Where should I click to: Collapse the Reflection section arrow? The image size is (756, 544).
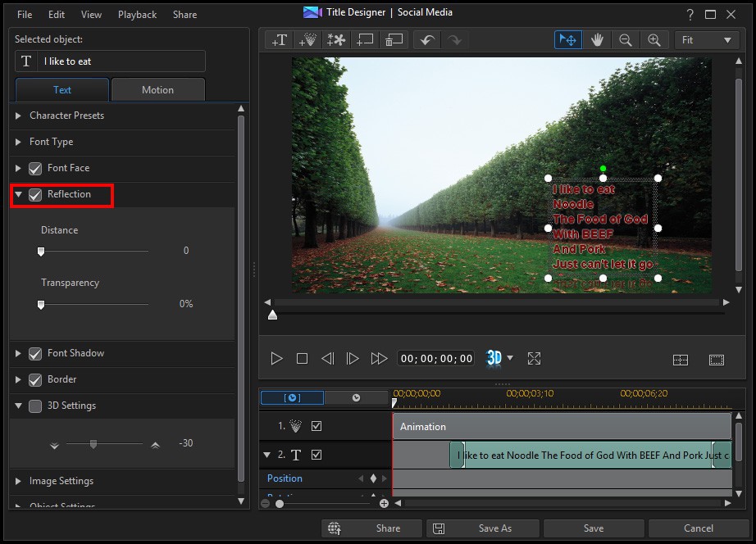[18, 195]
